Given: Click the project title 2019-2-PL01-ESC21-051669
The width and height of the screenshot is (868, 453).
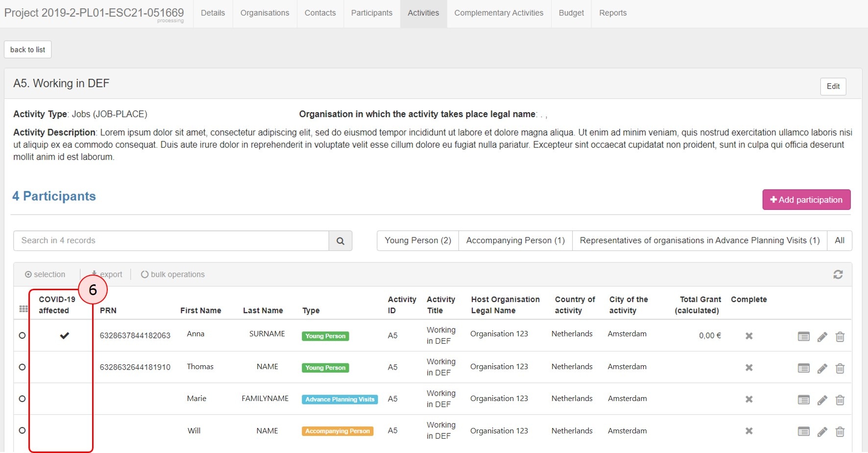Looking at the screenshot, I should tap(94, 13).
